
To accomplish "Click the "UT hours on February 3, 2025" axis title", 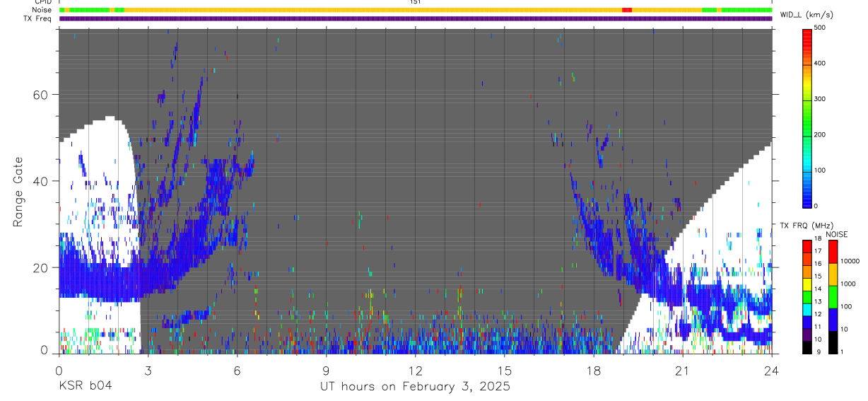I will click(x=414, y=387).
